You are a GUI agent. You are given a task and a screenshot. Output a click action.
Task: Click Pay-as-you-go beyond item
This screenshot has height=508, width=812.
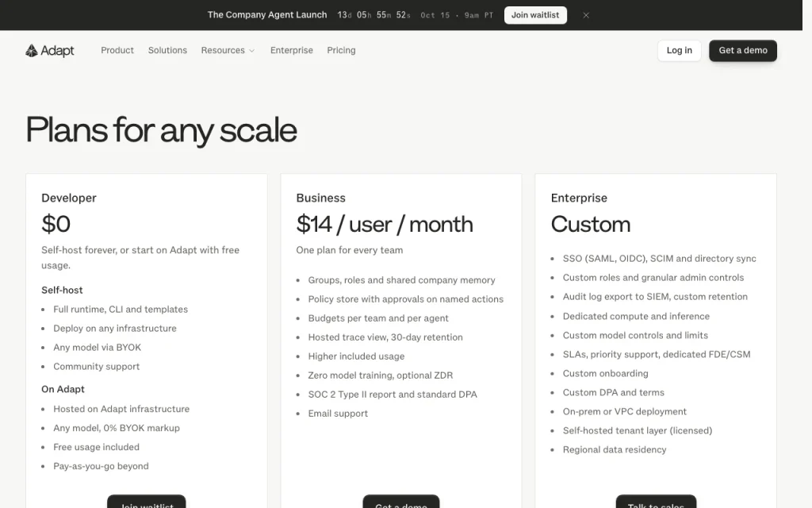[101, 466]
